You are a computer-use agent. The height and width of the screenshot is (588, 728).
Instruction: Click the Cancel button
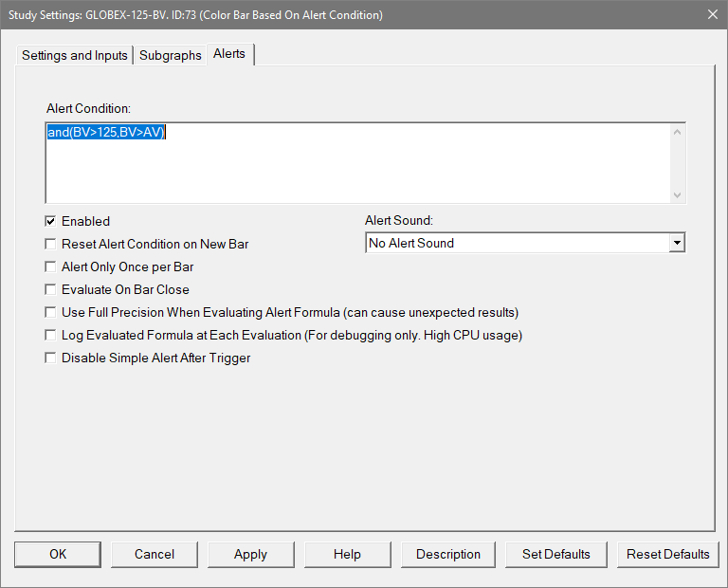[155, 554]
